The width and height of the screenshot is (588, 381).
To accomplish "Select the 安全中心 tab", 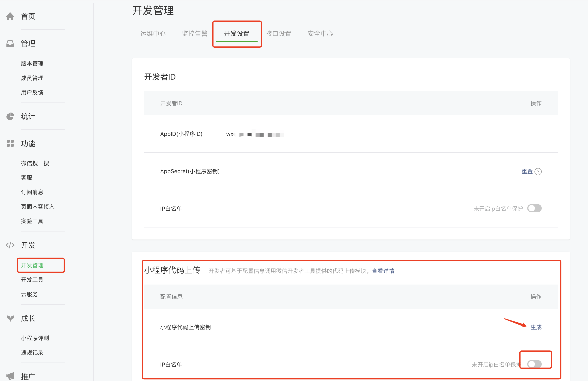I will (320, 34).
